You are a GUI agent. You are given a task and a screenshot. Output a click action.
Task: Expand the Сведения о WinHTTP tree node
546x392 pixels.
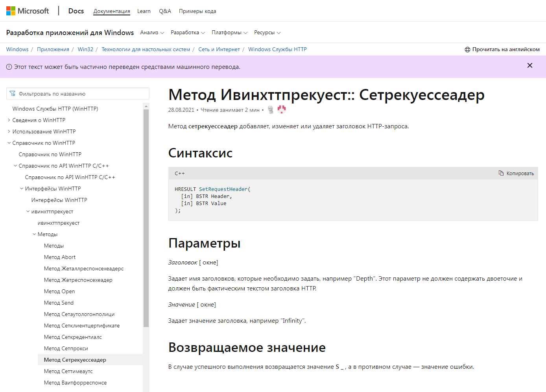[x=9, y=120]
